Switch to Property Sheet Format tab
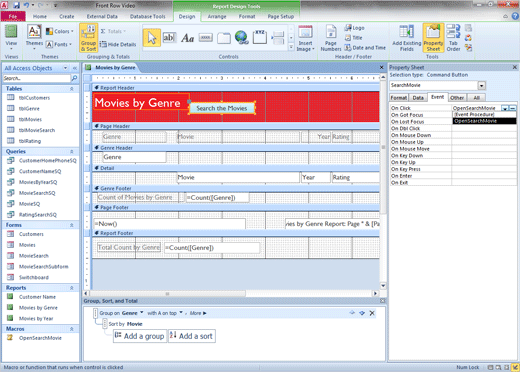Screen dimensions: 520x372 click(399, 98)
